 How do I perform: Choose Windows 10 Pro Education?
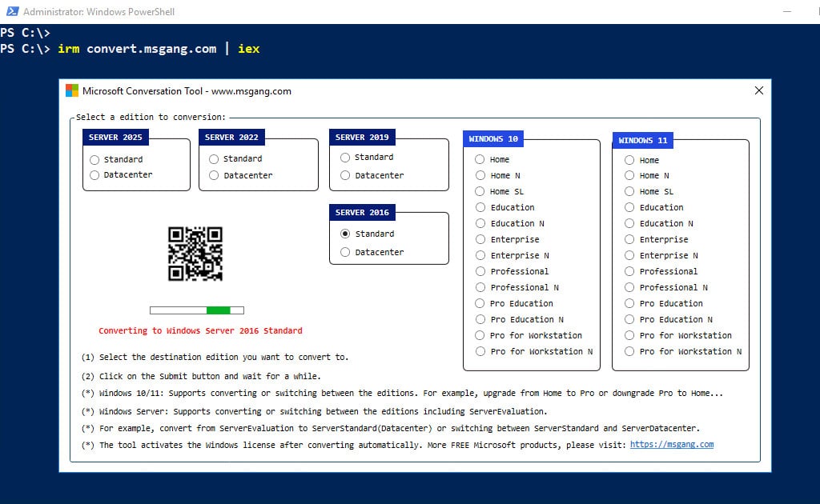click(480, 303)
